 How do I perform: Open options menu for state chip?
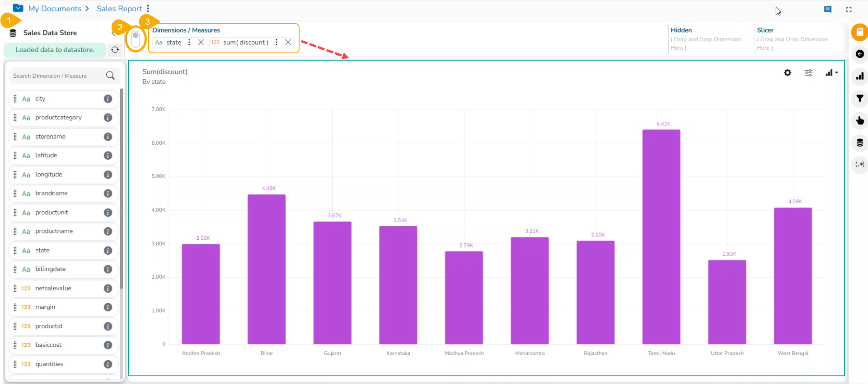189,43
